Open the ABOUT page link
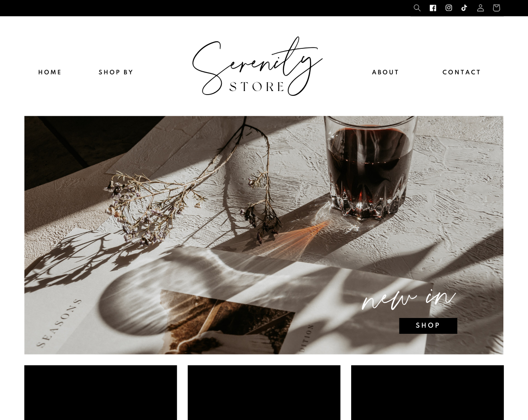The image size is (528, 420). pos(385,72)
